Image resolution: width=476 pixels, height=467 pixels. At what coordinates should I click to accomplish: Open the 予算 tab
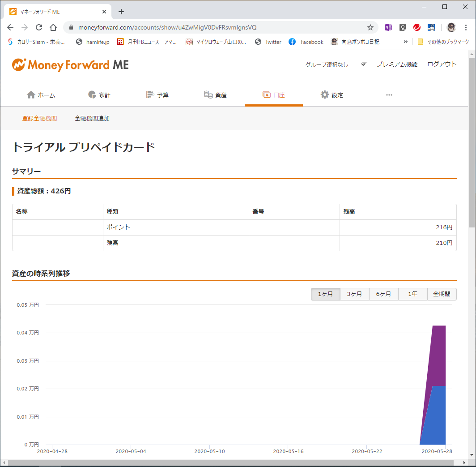(x=157, y=95)
